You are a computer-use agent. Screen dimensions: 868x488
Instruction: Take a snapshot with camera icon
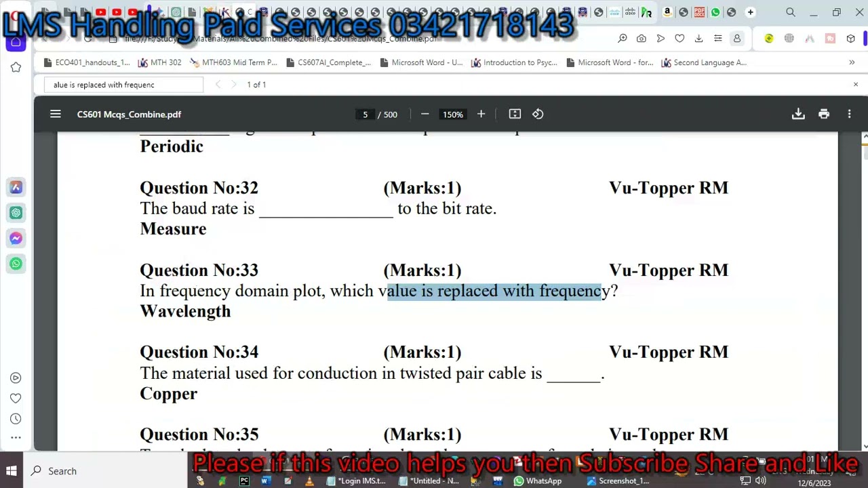click(x=642, y=39)
